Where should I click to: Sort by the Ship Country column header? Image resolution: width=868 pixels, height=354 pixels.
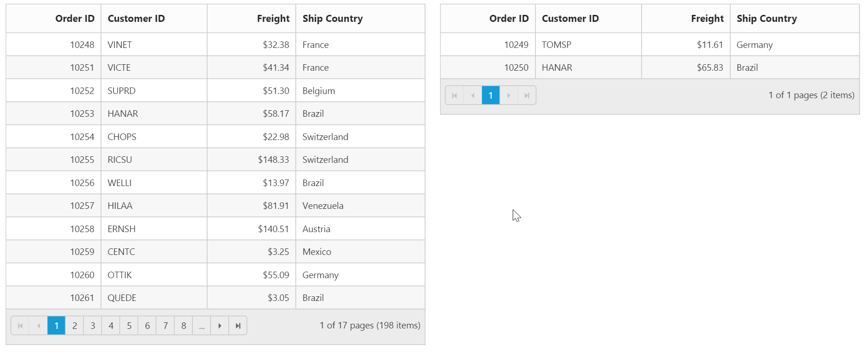click(332, 18)
